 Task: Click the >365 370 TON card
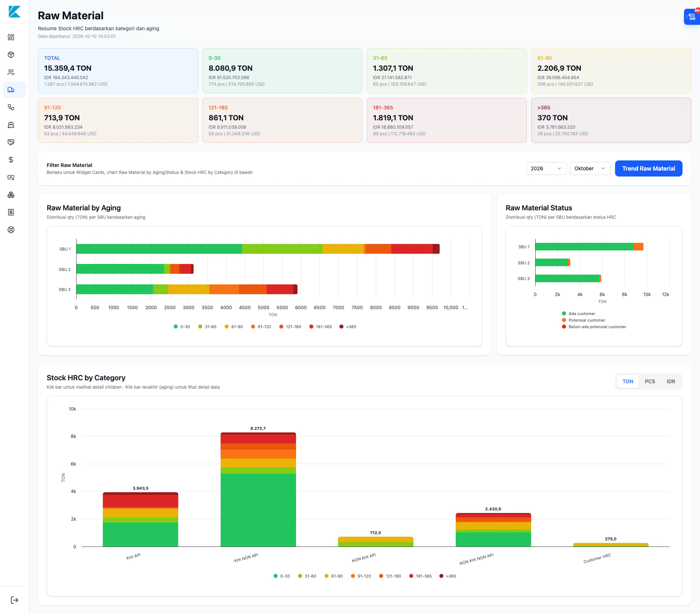tap(611, 120)
